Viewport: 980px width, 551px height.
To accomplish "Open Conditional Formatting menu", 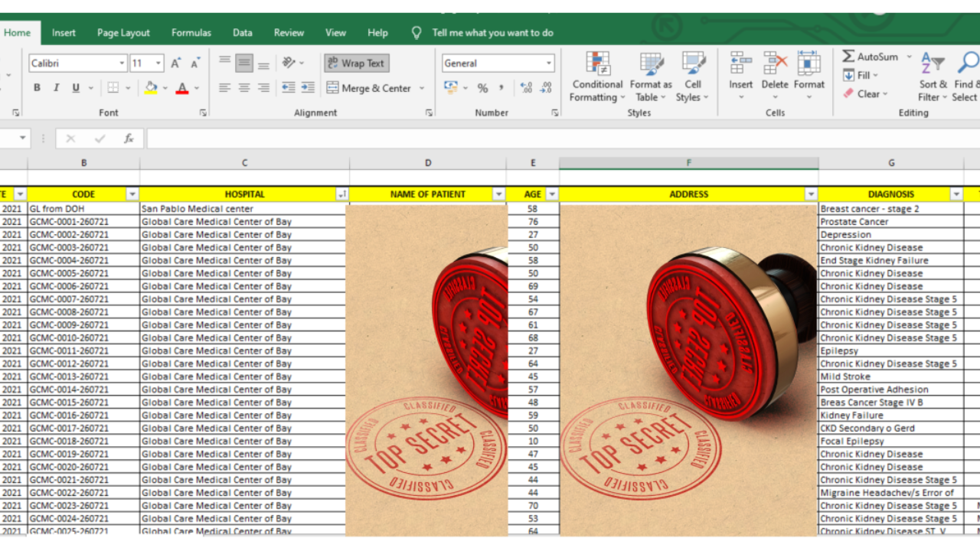I will tap(598, 77).
